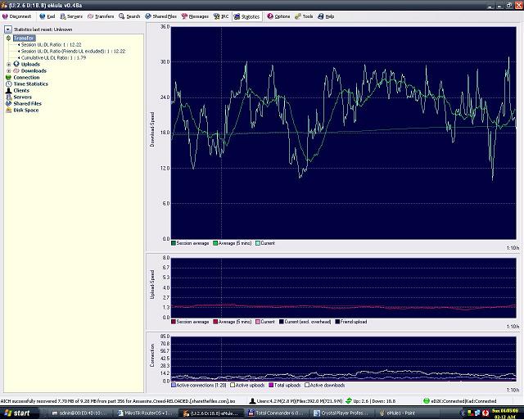
Task: Open the Servers page from toolbar
Action: click(72, 16)
